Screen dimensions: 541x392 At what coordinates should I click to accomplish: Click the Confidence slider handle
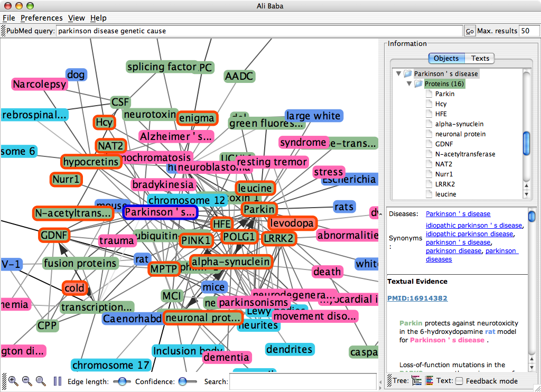pos(183,381)
